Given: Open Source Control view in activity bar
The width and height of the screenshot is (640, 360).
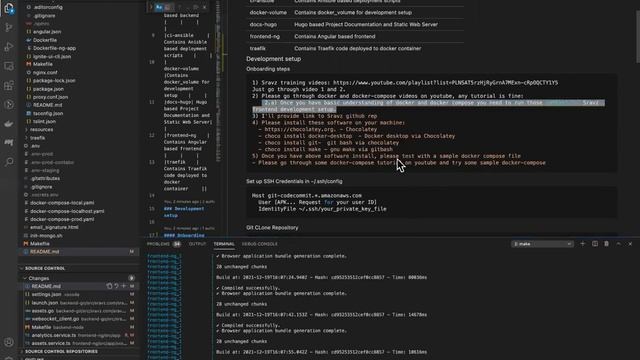Looking at the screenshot, I should pyautogui.click(x=9, y=27).
